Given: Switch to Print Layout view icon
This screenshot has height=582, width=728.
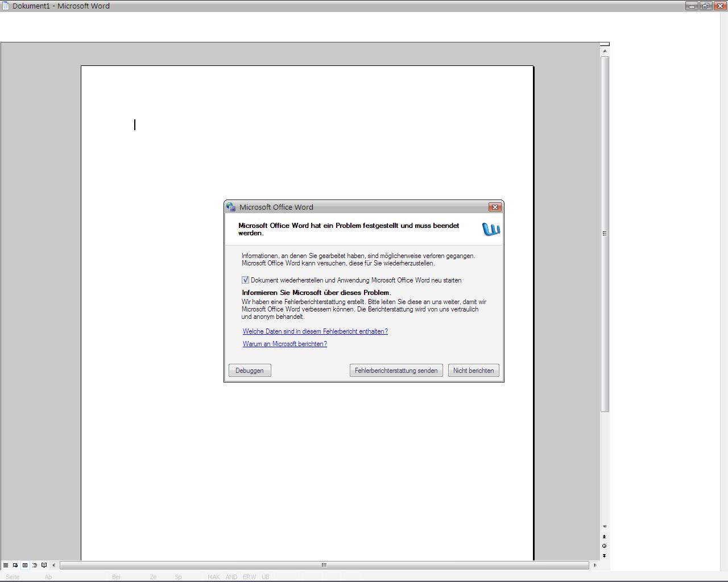Looking at the screenshot, I should [25, 565].
